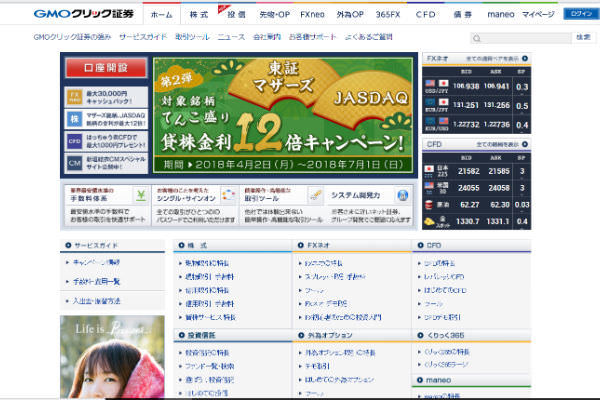The image size is (600, 400).
Task: Open the 株 マザーズ・JASDAQ promo icon
Action: tap(75, 119)
